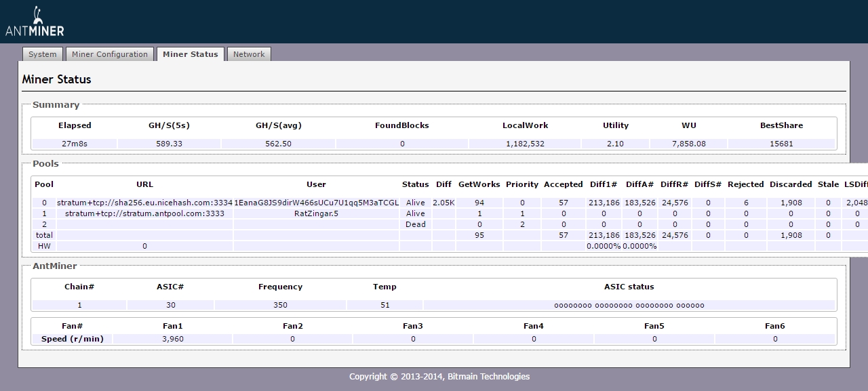Click the GH/S(avg) column header

pos(278,125)
